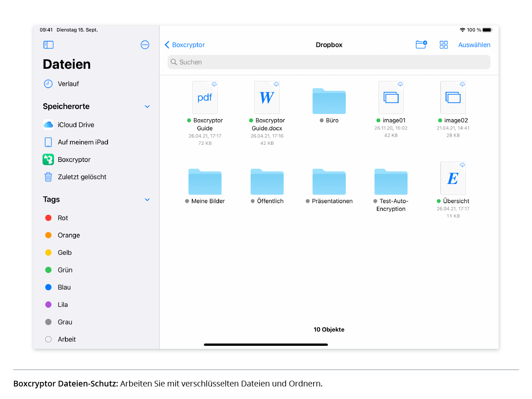This screenshot has width=532, height=399.
Task: Click the home indicator bar
Action: 266,345
